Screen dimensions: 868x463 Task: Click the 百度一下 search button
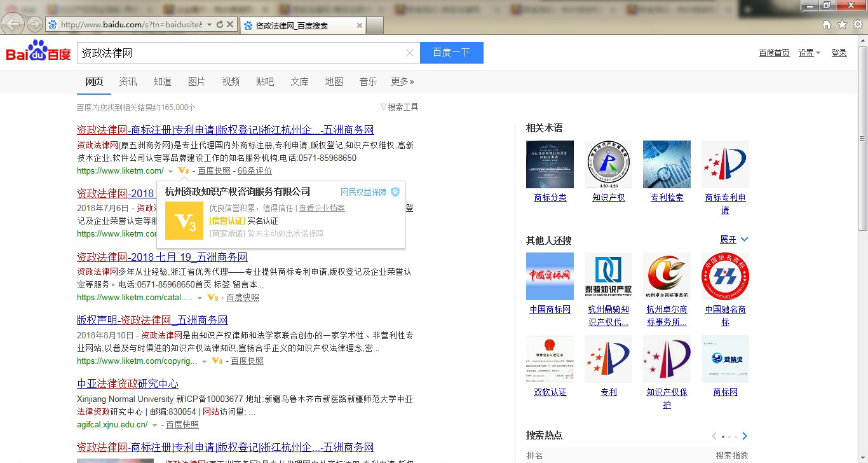click(x=452, y=53)
